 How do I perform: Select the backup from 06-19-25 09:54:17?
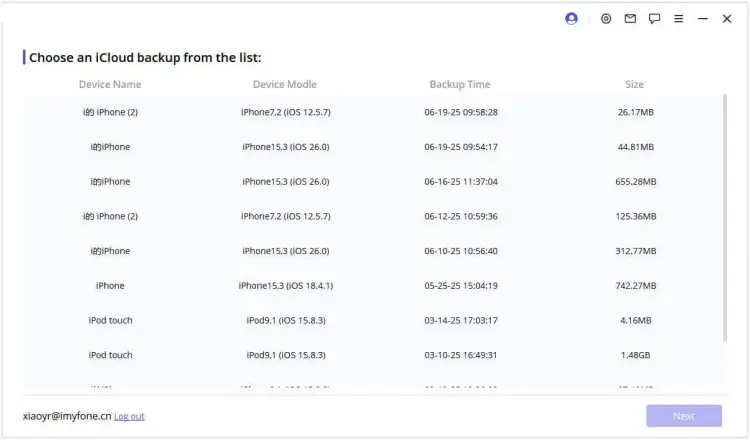click(x=374, y=147)
